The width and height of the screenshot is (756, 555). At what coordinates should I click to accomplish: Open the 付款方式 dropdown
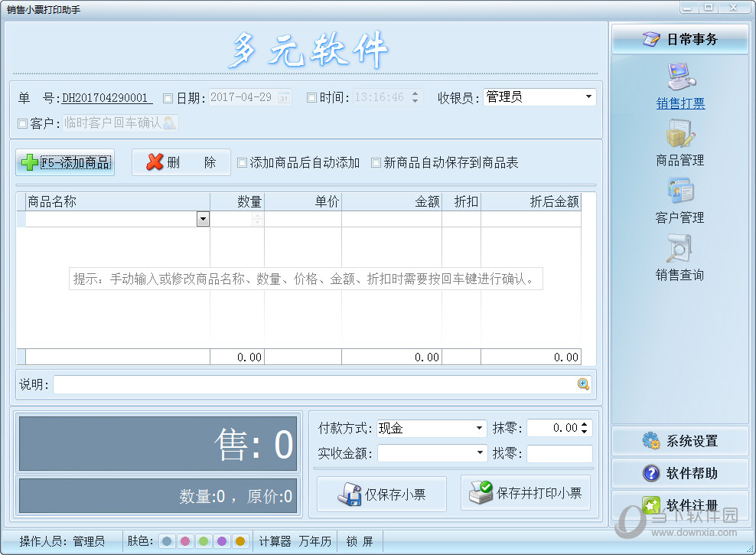pyautogui.click(x=479, y=428)
